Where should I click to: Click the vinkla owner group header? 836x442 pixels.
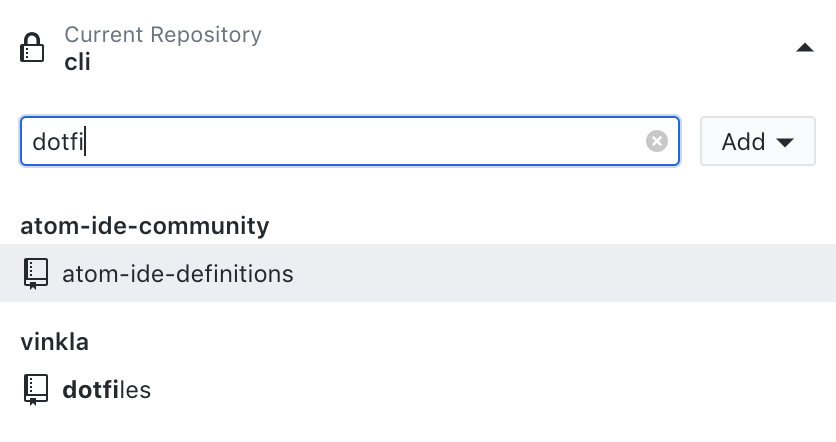tap(55, 342)
